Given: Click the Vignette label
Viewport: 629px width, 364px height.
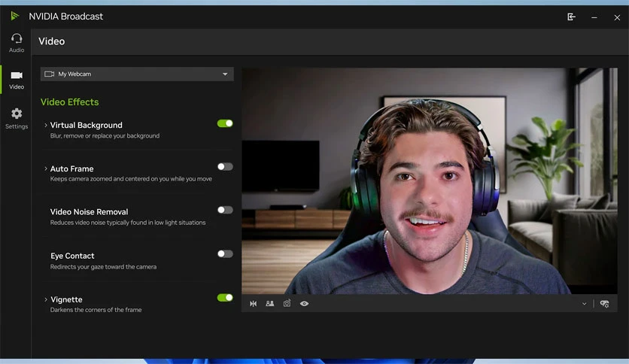Looking at the screenshot, I should click(x=66, y=299).
